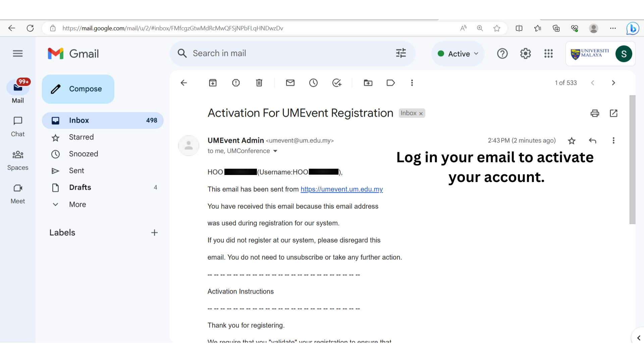Screen dimensions: 644x362
Task: Mark the message as unread
Action: tap(290, 83)
